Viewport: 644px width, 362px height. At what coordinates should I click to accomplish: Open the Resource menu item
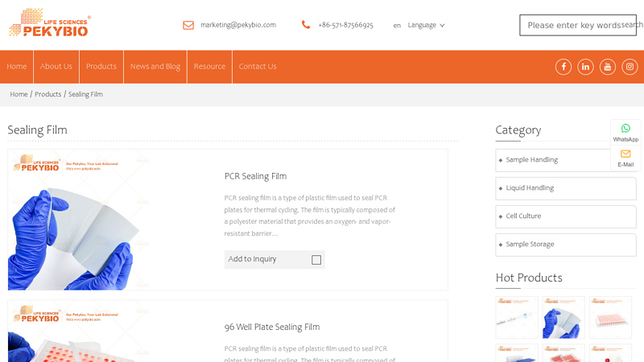[209, 67]
